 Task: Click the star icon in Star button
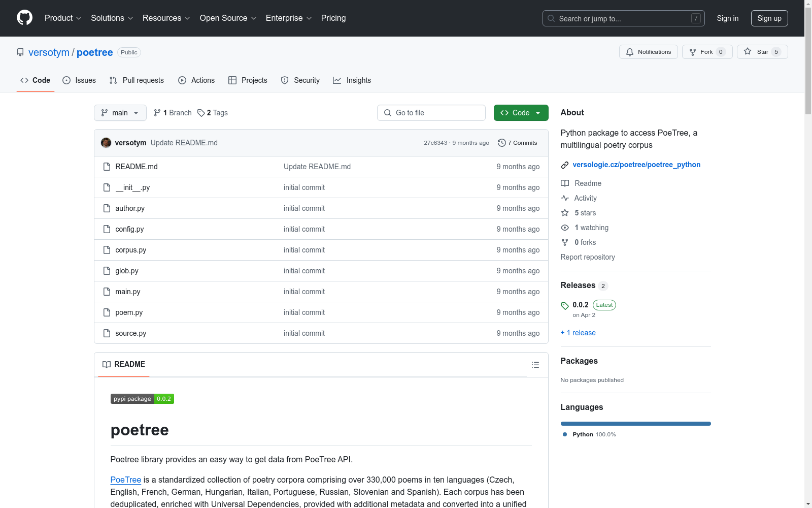[748, 51]
